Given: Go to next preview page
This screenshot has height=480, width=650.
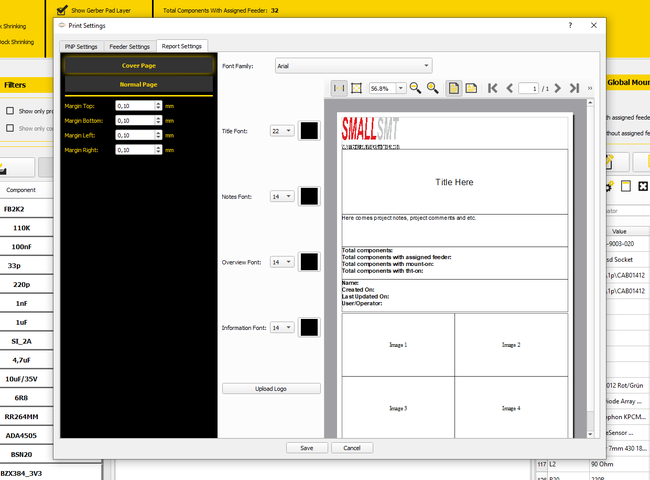Looking at the screenshot, I should pos(558,88).
